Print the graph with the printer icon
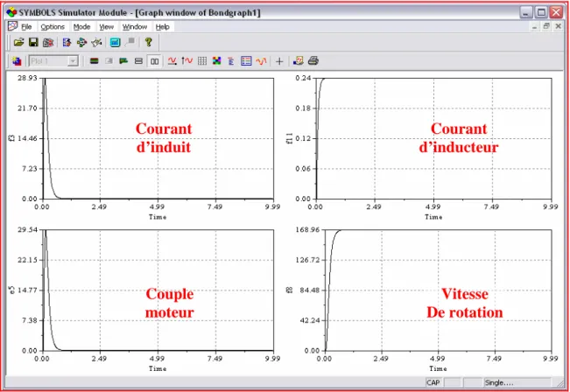The width and height of the screenshot is (570, 392). [313, 60]
